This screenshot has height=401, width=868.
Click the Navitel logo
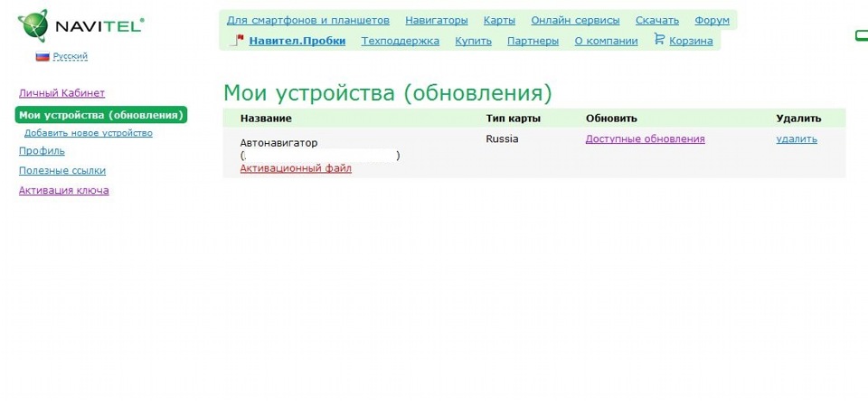pyautogui.click(x=80, y=25)
